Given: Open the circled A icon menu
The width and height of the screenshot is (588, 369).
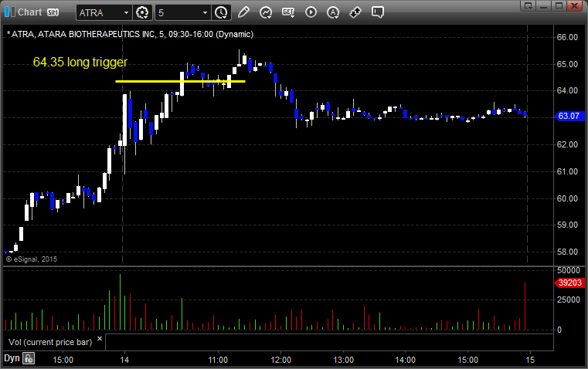Looking at the screenshot, I should (332, 12).
